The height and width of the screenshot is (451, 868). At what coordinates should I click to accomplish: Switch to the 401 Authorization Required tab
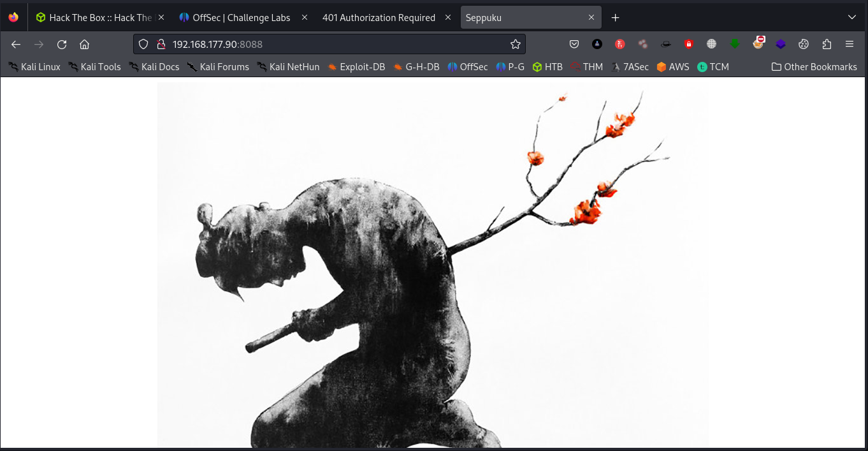[379, 18]
